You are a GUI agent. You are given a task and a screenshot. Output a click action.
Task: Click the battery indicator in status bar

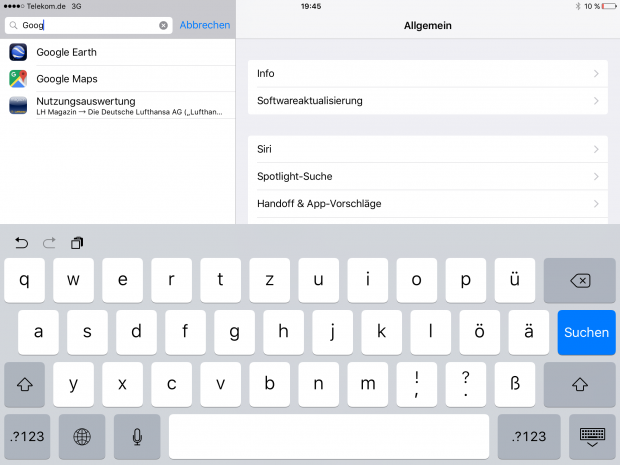pyautogui.click(x=609, y=6)
